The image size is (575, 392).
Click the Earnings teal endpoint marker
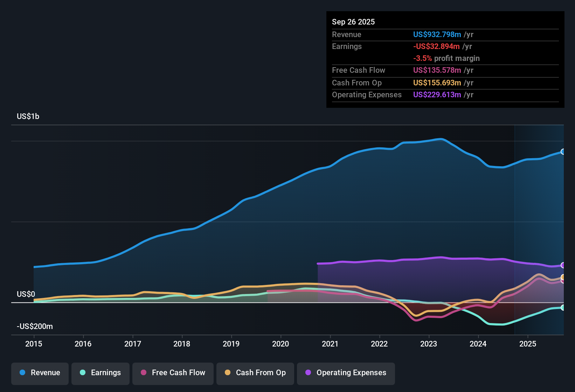[x=563, y=308]
